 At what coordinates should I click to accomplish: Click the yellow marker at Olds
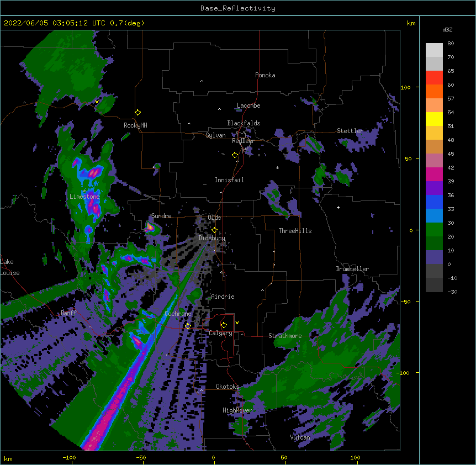tap(215, 230)
